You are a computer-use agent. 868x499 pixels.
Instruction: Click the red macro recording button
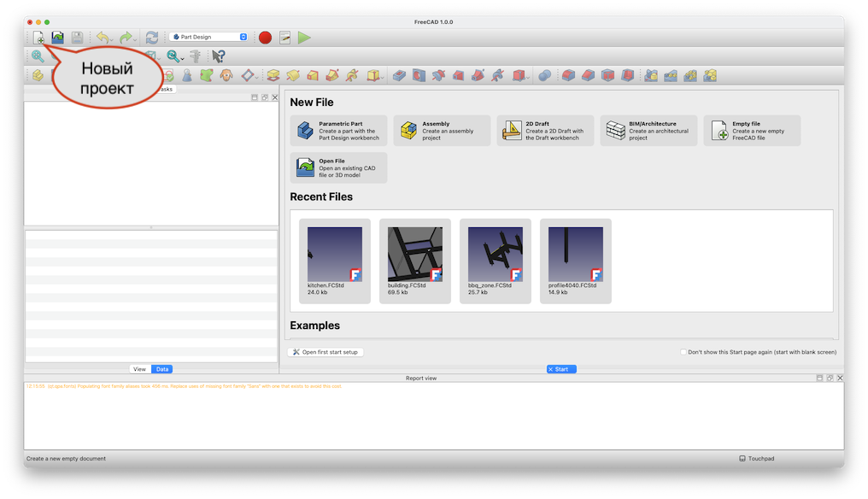pos(265,38)
